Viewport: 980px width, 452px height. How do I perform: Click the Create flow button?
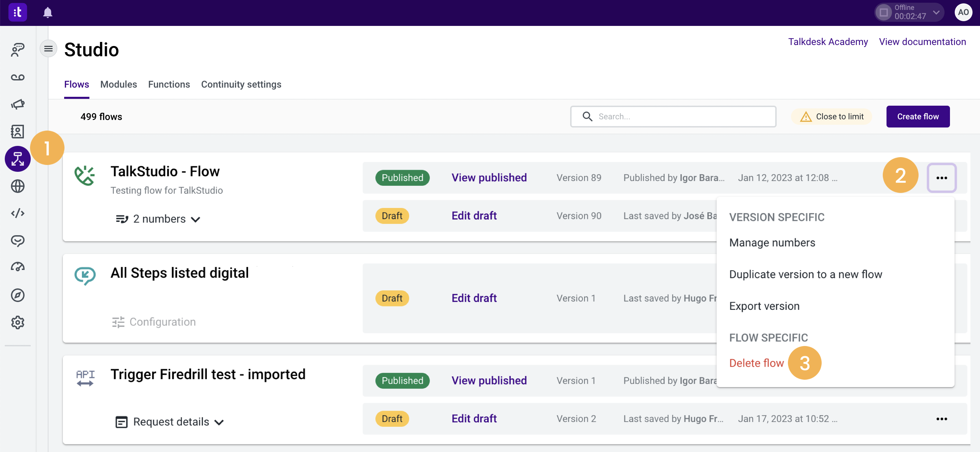[917, 117]
